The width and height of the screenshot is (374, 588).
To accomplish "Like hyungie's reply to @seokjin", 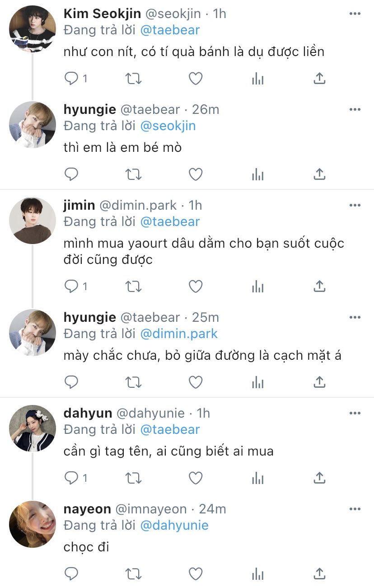I will click(x=195, y=174).
